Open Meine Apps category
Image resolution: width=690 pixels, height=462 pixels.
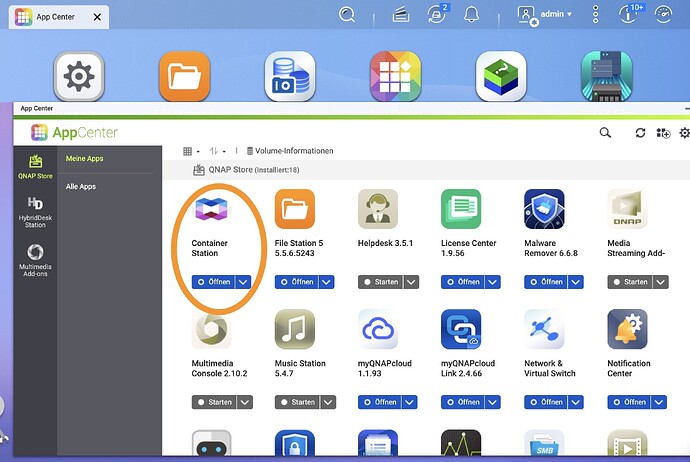[84, 158]
